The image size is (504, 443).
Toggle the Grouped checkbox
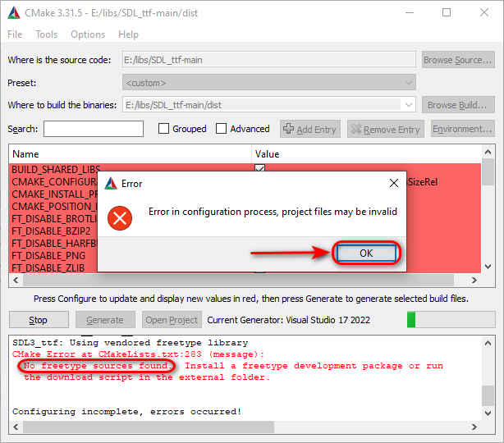(x=163, y=129)
